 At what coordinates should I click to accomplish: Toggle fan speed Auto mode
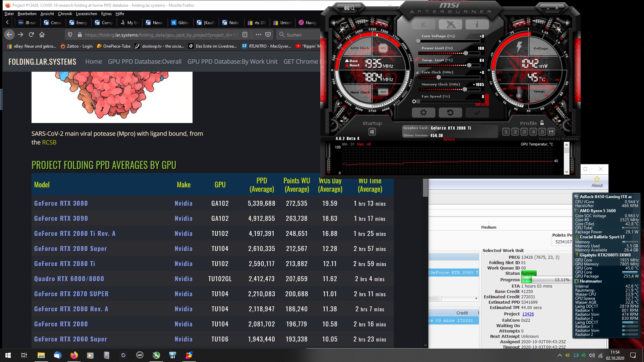[x=483, y=105]
